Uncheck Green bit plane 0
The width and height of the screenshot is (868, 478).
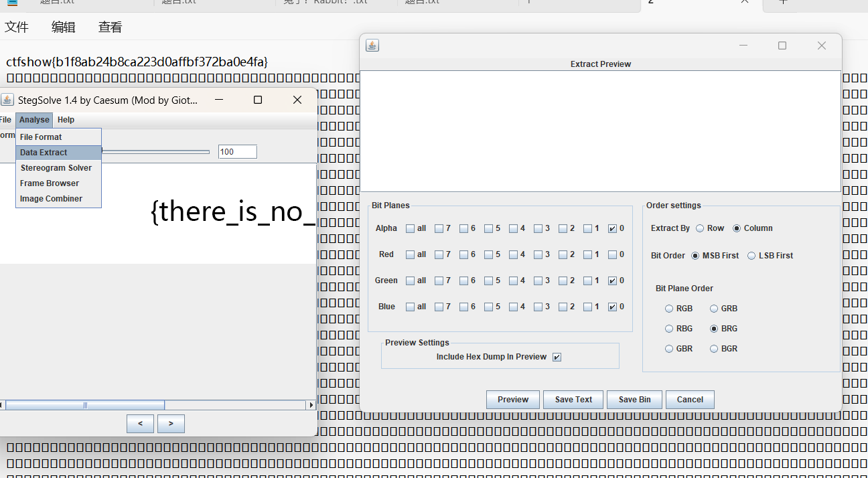click(613, 281)
